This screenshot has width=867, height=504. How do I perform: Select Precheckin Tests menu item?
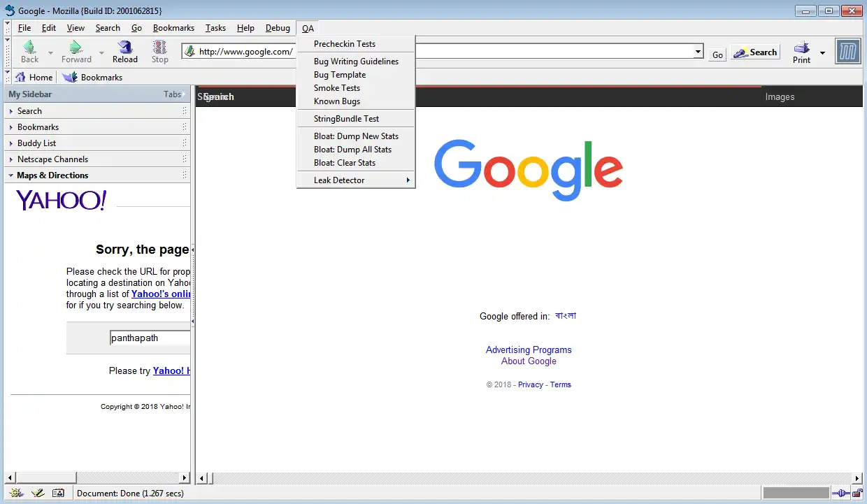pyautogui.click(x=356, y=44)
